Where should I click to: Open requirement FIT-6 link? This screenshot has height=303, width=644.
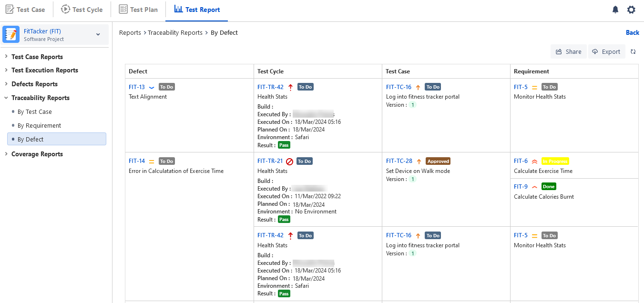[521, 162]
